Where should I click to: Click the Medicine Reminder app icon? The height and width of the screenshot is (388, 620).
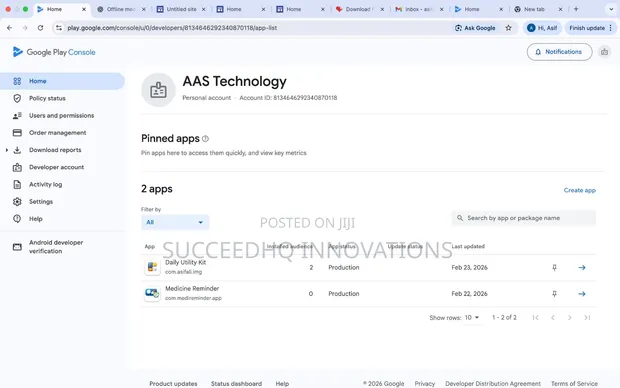click(152, 293)
